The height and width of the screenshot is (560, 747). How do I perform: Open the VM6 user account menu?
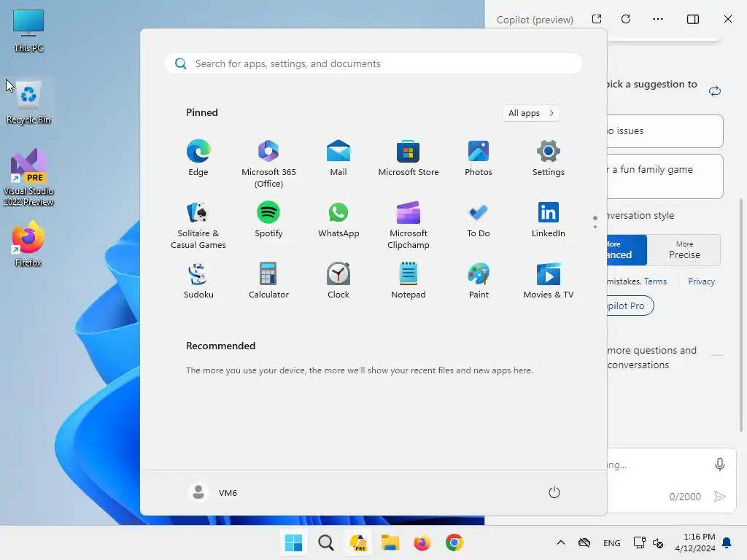[212, 492]
